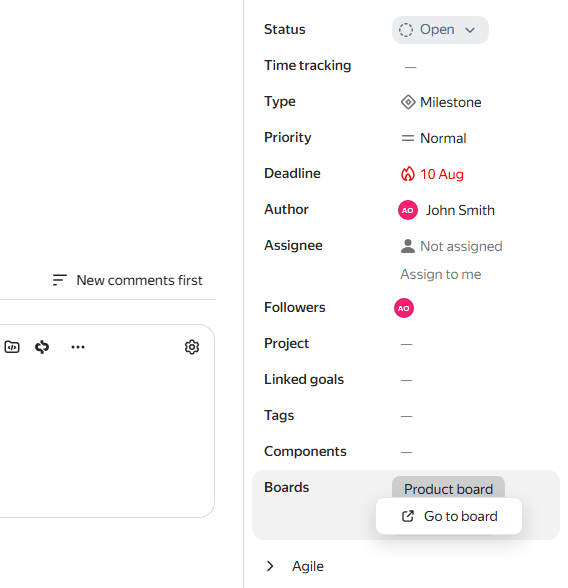The height and width of the screenshot is (588, 568).
Task: Click the Milestone diamond type icon
Action: coord(408,102)
